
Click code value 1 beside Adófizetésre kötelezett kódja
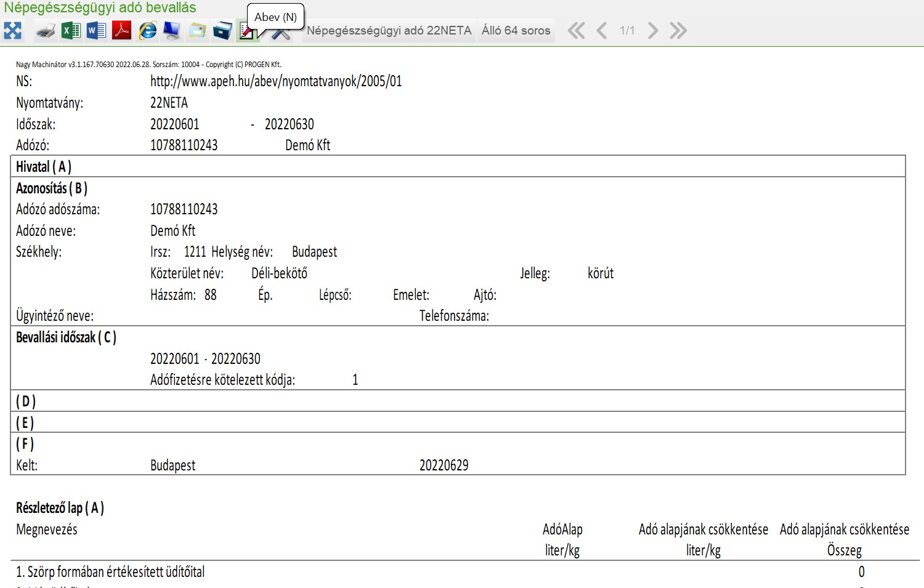[x=355, y=380]
